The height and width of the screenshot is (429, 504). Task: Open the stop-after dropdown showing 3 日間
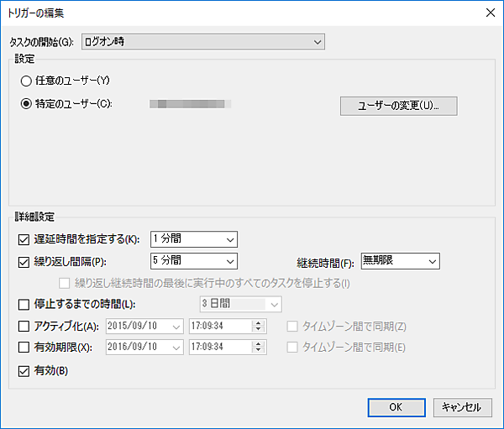(241, 304)
